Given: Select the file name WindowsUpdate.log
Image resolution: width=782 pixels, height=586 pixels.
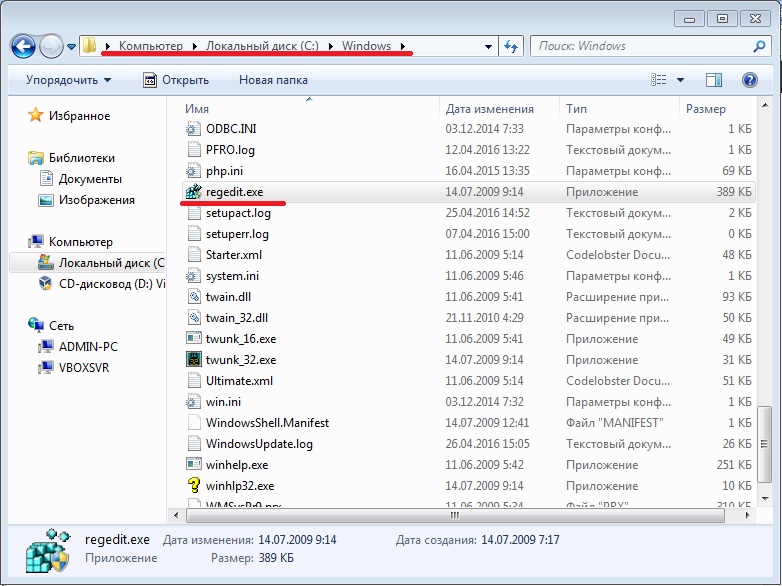Looking at the screenshot, I should 259,444.
